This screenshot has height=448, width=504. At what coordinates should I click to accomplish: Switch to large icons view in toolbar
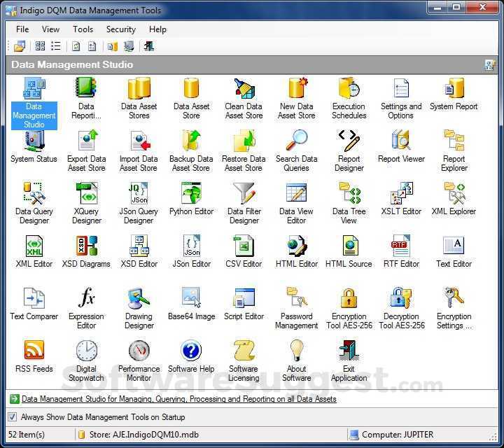(x=40, y=46)
